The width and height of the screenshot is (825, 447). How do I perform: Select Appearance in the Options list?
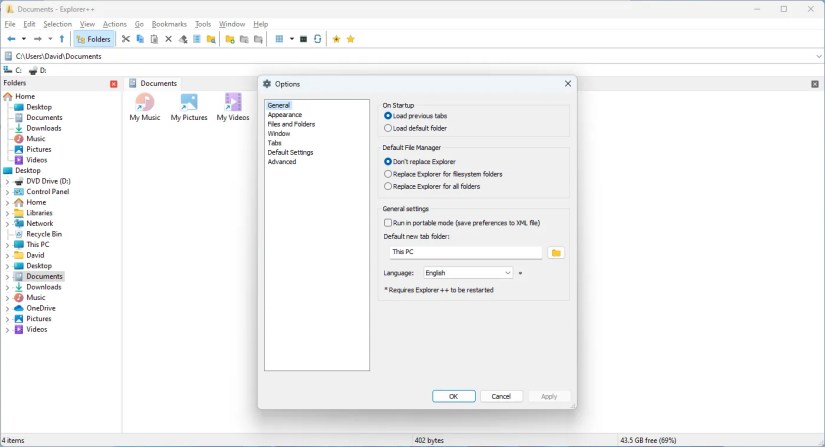pyautogui.click(x=285, y=115)
